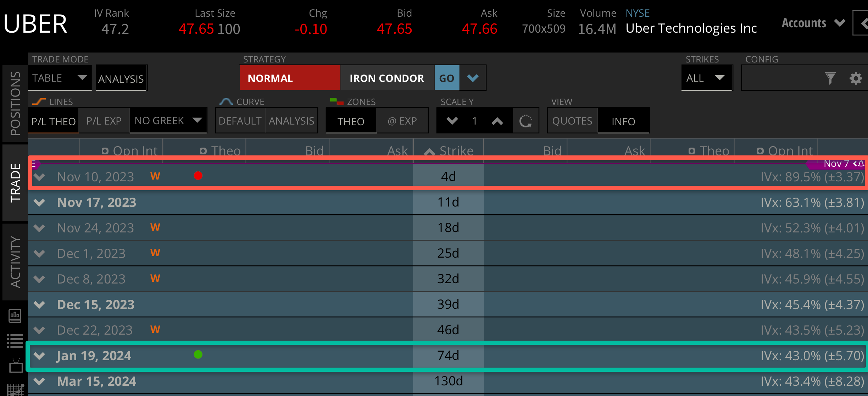868x396 pixels.
Task: Decrease Scale Y with down arrow
Action: tap(452, 121)
